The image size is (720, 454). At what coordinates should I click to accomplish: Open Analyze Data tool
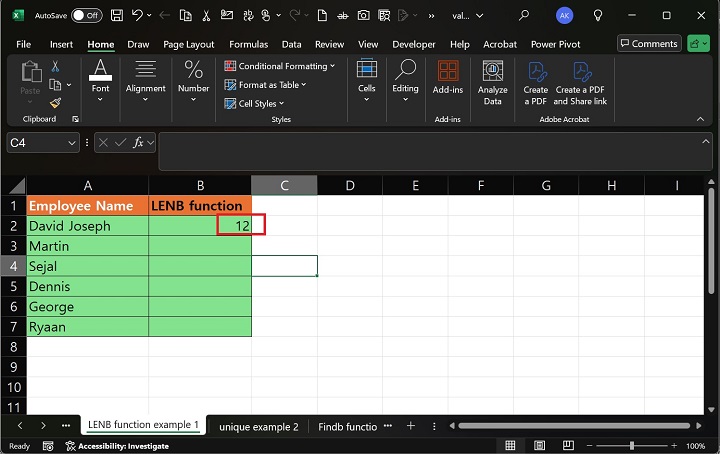point(492,82)
